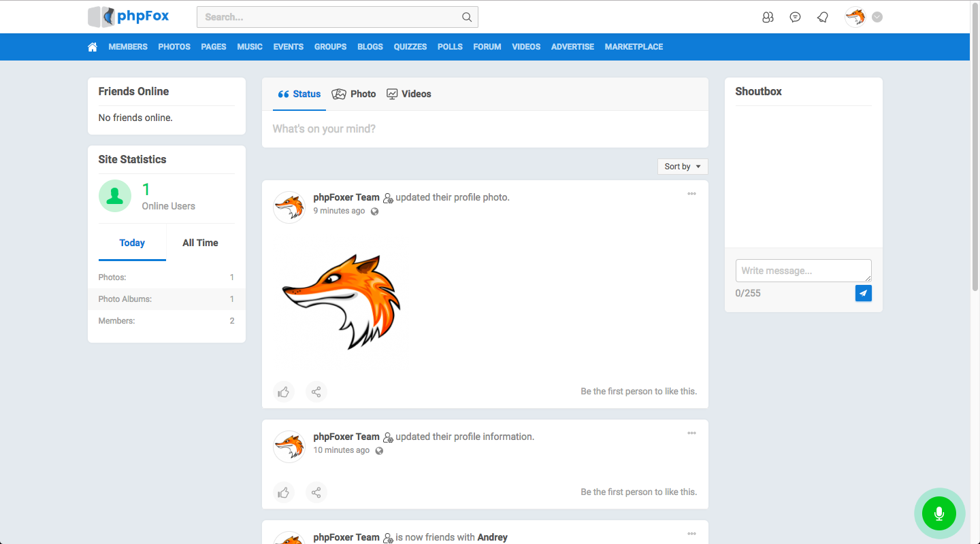Open the Quizzes menu item

click(410, 47)
